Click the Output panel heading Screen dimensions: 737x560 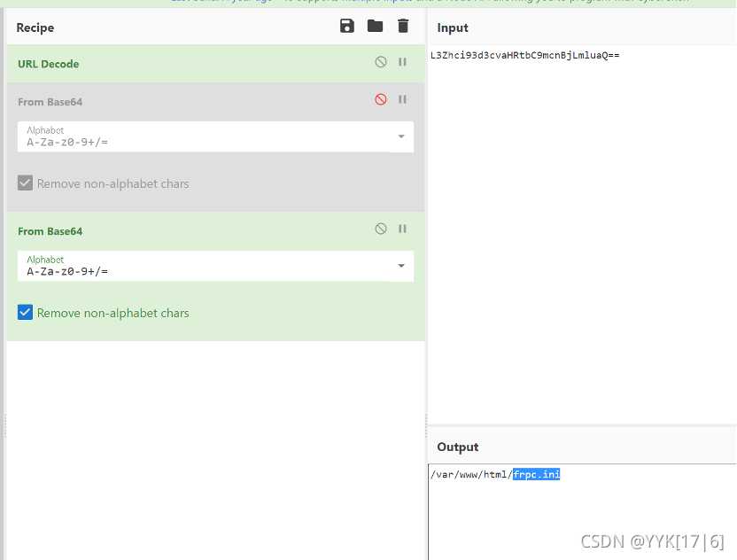click(458, 447)
